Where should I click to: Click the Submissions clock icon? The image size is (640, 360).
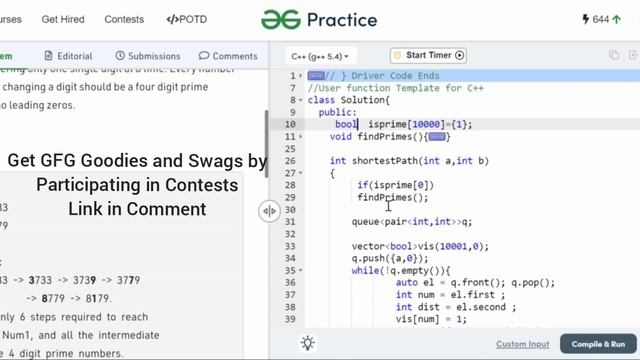tap(120, 56)
